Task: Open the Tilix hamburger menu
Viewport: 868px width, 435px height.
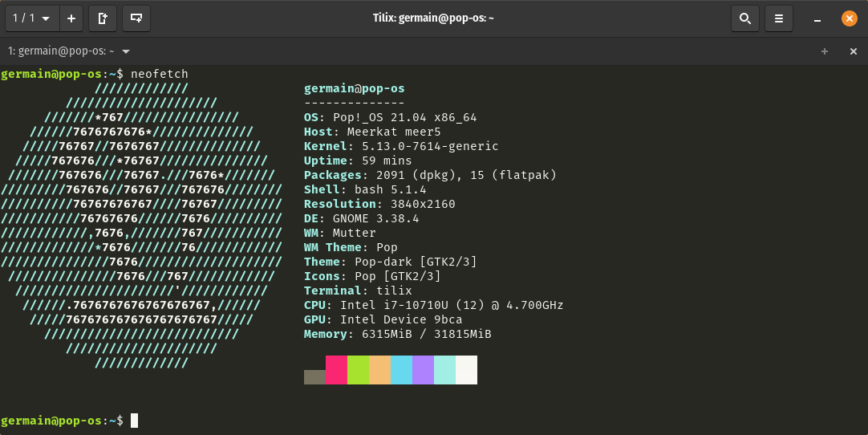Action: pyautogui.click(x=779, y=18)
